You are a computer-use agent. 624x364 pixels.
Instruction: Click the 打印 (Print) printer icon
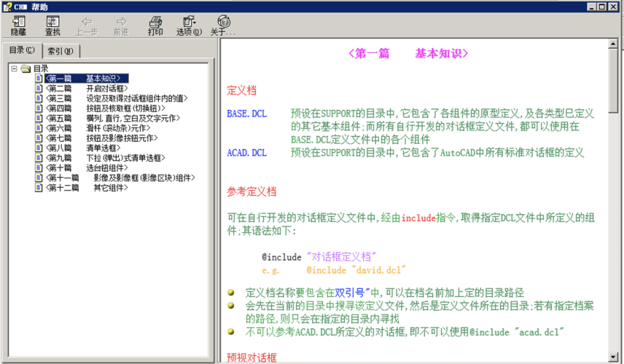click(155, 25)
